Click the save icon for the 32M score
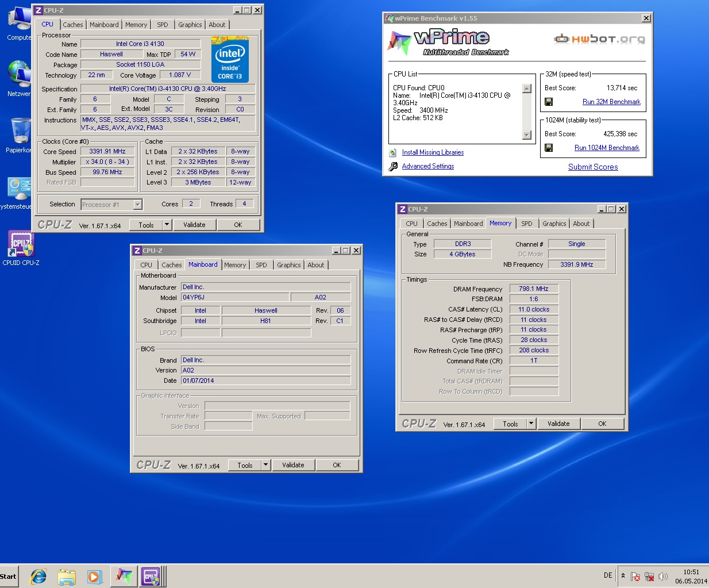This screenshot has height=588, width=709. click(x=549, y=102)
